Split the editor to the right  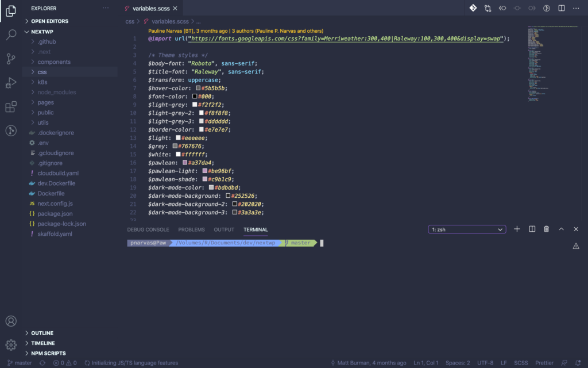pyautogui.click(x=562, y=8)
